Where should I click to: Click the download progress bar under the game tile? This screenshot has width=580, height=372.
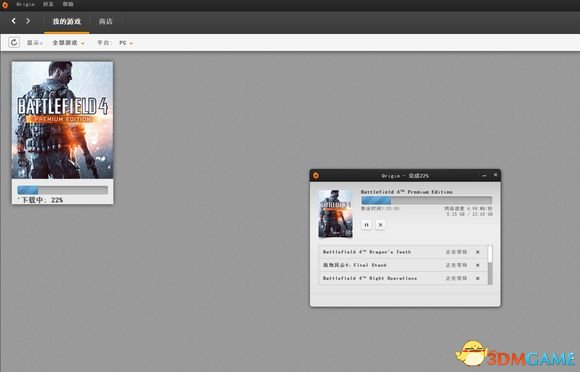[63, 190]
